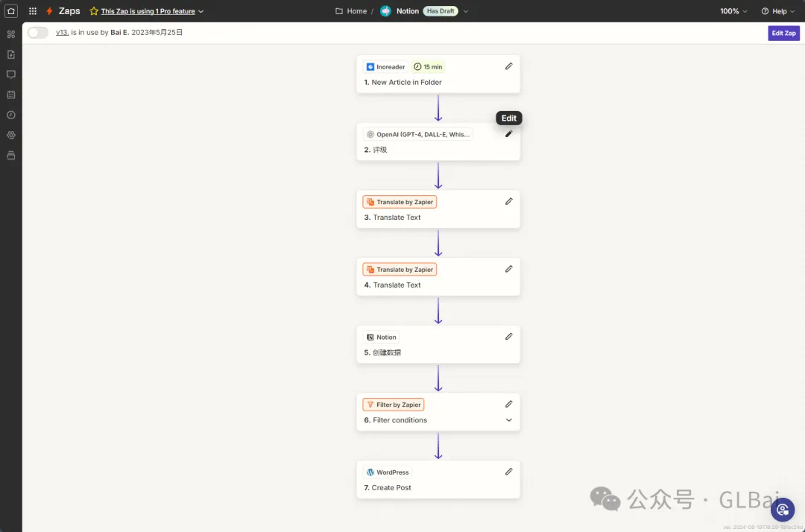The width and height of the screenshot is (805, 532).
Task: Expand chevron next to Pro feature notice
Action: pyautogui.click(x=201, y=11)
